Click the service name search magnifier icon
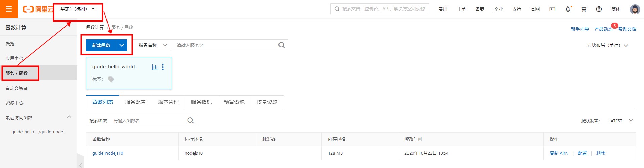This screenshot has width=644, height=168. [x=282, y=45]
